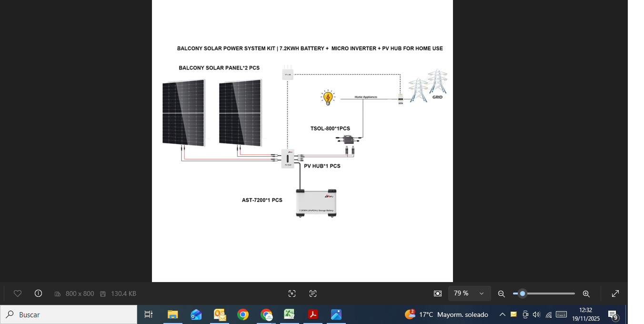Open the blue Outlook app on taskbar

[196, 314]
